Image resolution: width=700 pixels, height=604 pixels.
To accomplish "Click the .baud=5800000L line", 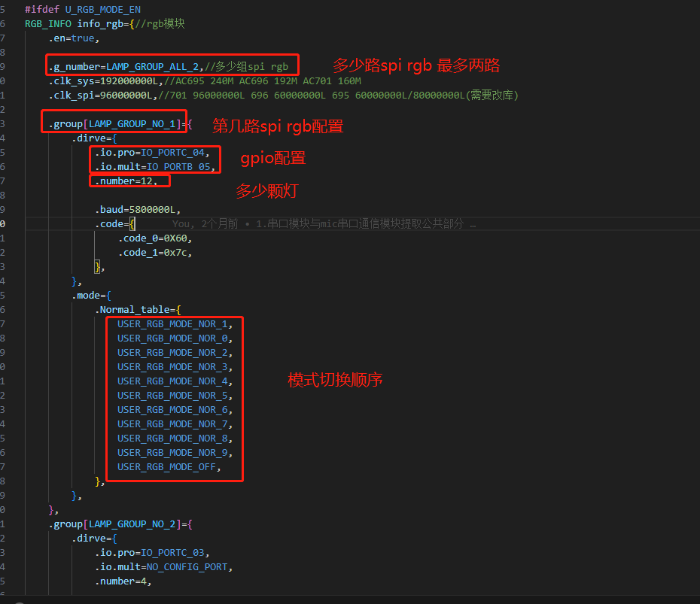I will pos(138,210).
